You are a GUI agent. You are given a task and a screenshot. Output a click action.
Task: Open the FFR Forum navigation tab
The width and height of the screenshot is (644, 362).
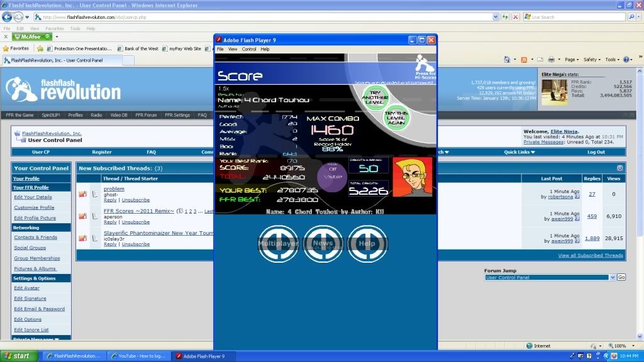147,115
